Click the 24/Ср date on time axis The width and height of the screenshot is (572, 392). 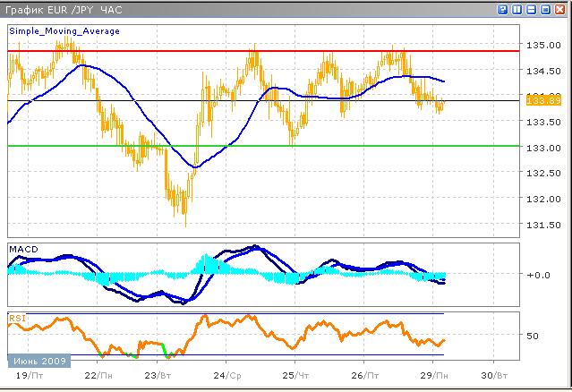(x=227, y=376)
